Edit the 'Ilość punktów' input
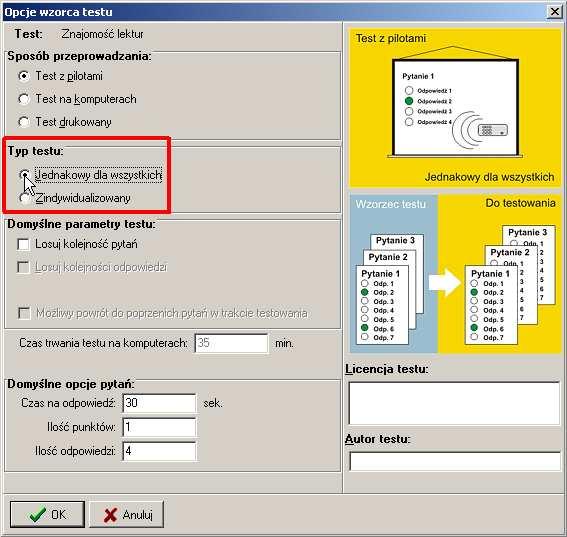 159,427
